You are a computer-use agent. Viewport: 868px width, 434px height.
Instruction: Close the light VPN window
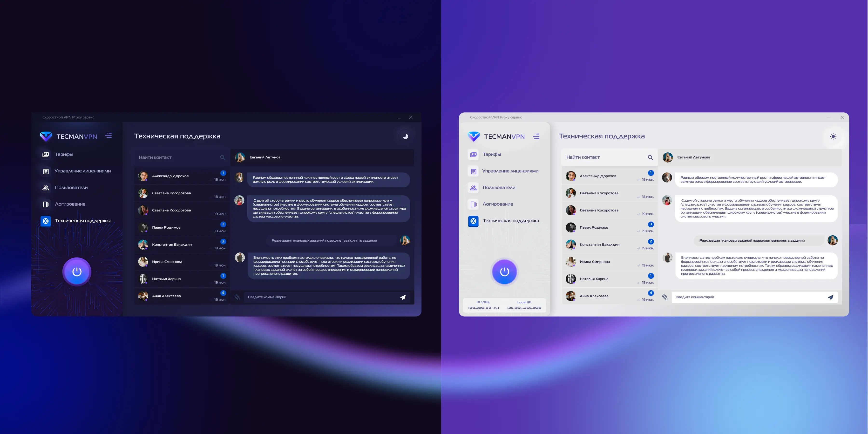tap(842, 117)
